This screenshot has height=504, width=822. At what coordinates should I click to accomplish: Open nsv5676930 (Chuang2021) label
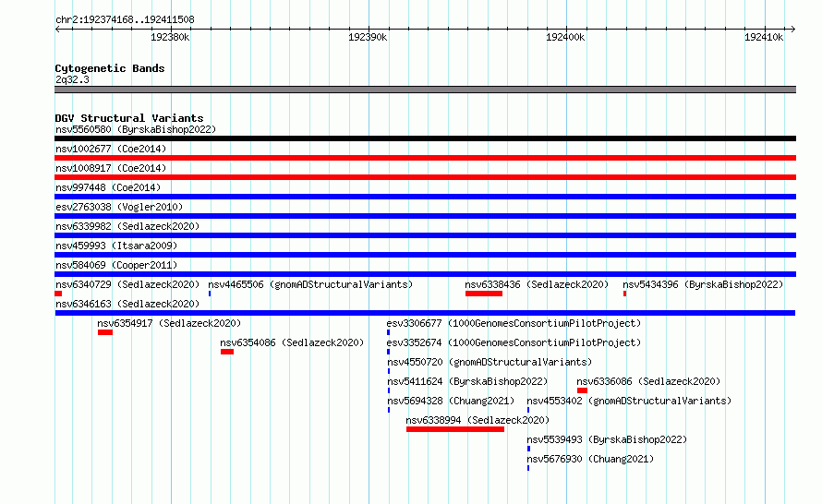(590, 459)
